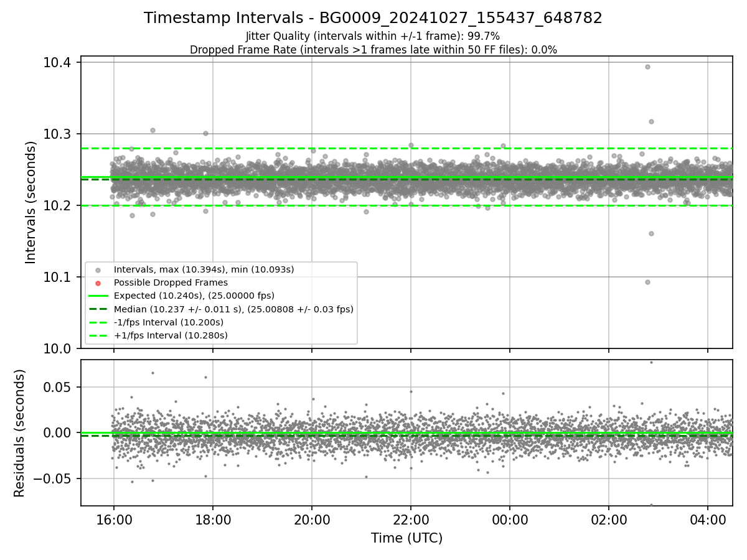Click the dark green dashed line sample for Median in legend
This screenshot has height=560, width=747.
98,309
